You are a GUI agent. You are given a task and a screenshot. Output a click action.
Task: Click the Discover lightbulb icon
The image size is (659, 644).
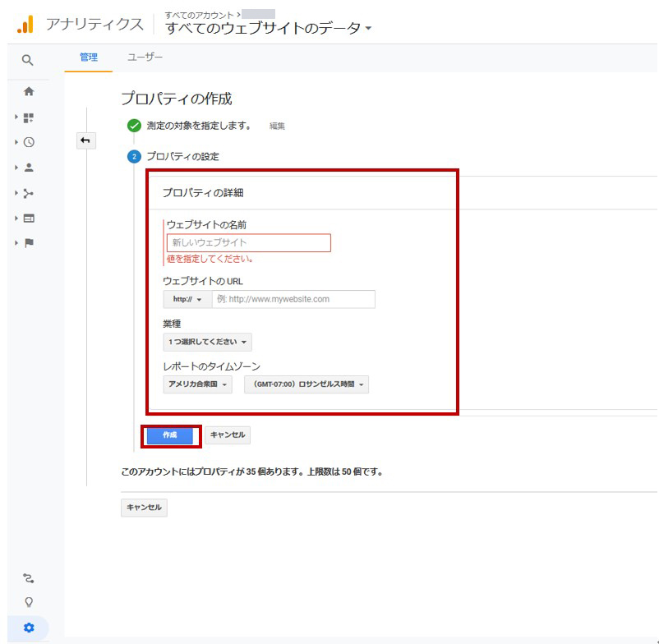29,602
